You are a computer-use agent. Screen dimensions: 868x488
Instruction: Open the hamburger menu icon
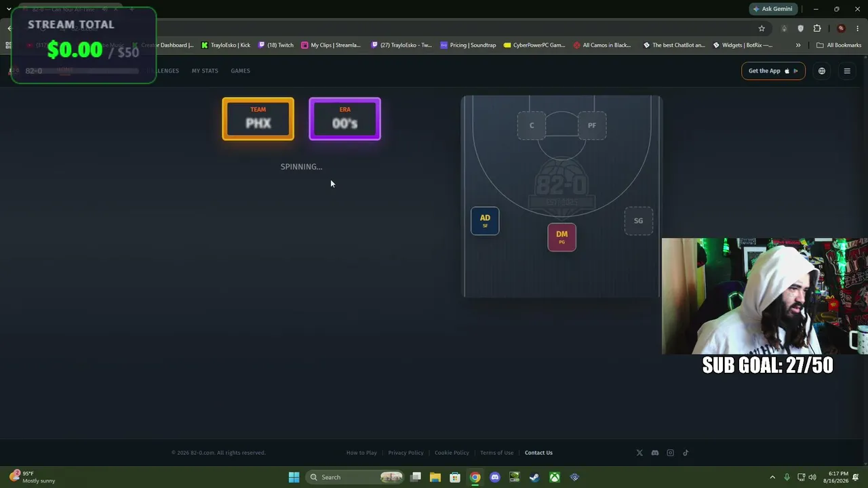point(847,71)
